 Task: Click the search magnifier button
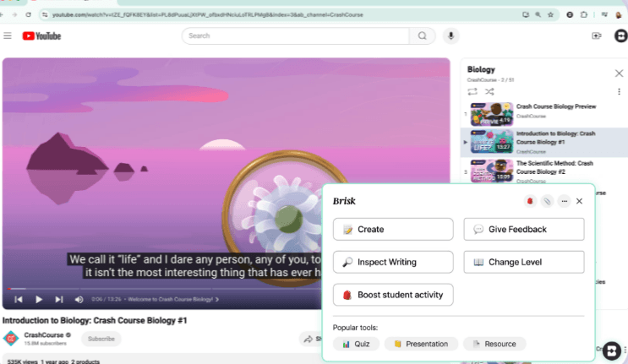(x=422, y=36)
